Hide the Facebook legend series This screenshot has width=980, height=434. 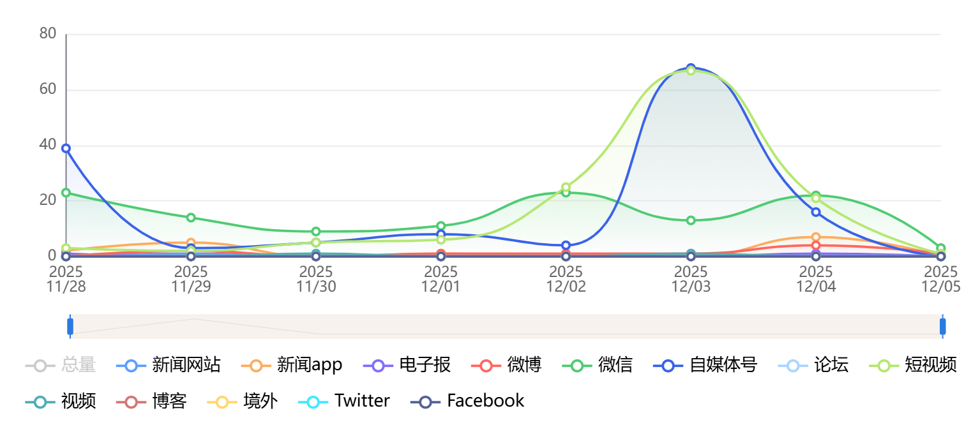pyautogui.click(x=467, y=401)
